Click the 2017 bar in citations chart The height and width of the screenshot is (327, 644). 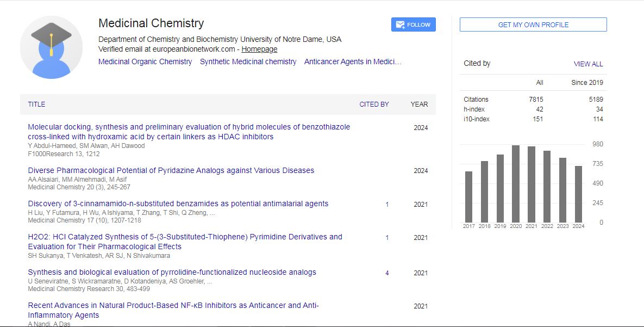coord(468,196)
